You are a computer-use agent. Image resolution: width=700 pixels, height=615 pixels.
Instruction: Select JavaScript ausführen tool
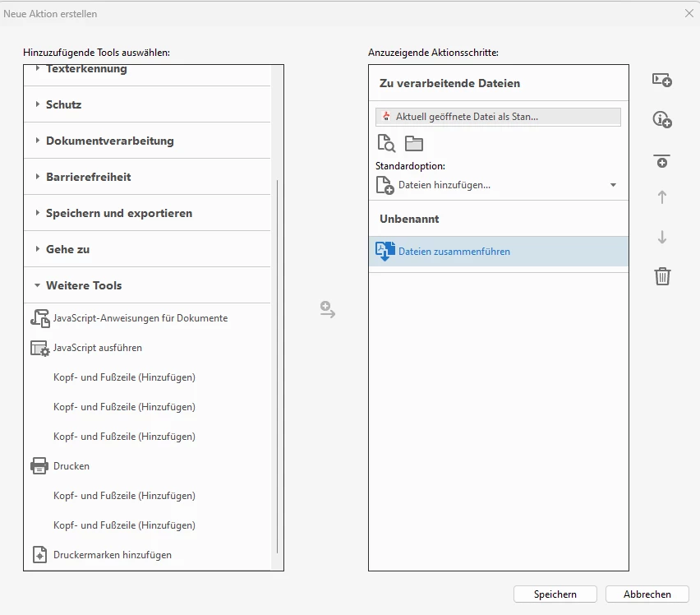(97, 348)
